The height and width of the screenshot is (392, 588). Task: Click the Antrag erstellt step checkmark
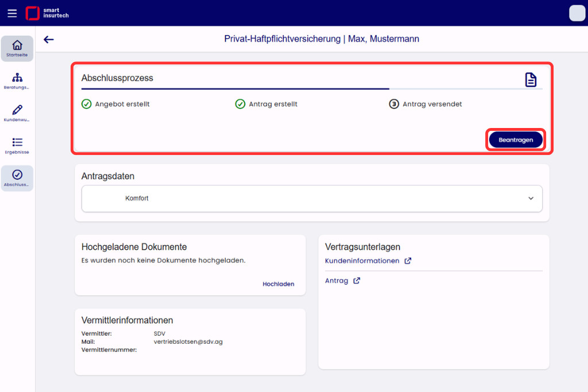[x=240, y=104]
